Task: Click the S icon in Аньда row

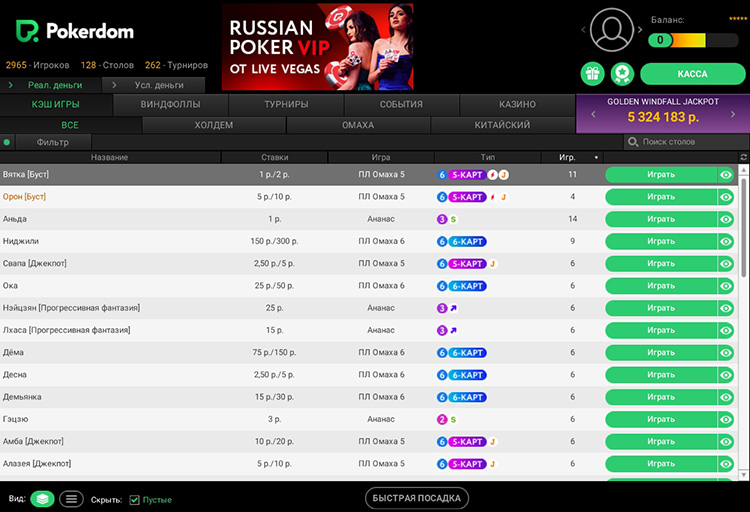Action: tap(453, 219)
